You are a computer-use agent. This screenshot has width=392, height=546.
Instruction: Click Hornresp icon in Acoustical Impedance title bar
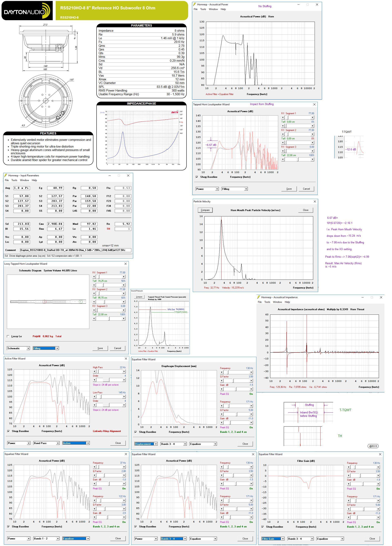[x=259, y=297]
